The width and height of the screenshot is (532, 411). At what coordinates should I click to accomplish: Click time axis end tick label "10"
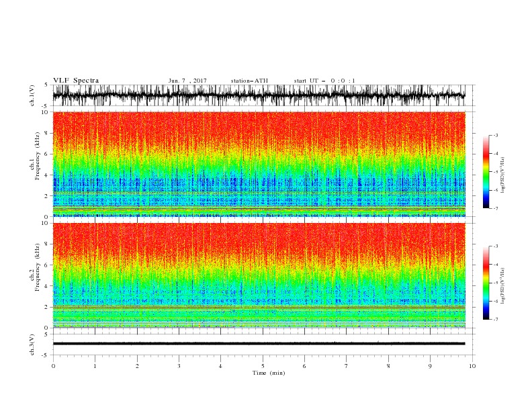[x=472, y=366]
